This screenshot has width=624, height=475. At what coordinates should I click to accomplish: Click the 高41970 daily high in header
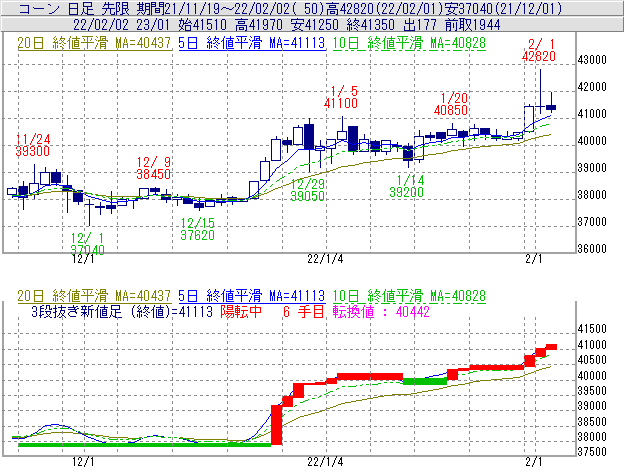(259, 25)
